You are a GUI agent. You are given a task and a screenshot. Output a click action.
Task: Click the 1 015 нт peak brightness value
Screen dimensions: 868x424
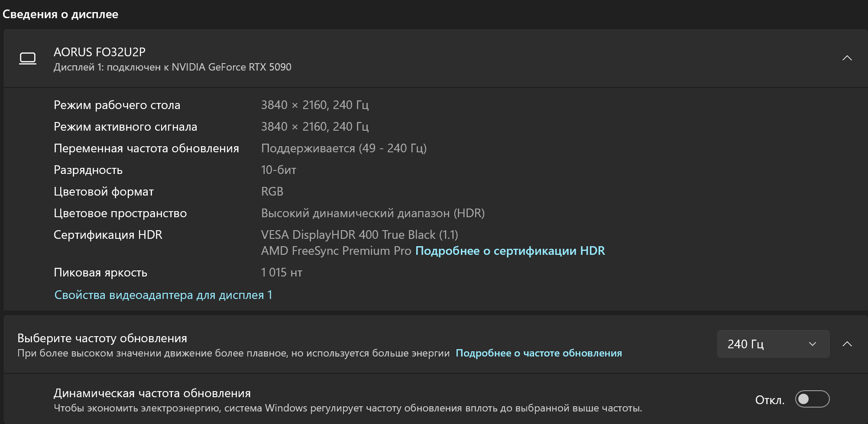pos(282,273)
